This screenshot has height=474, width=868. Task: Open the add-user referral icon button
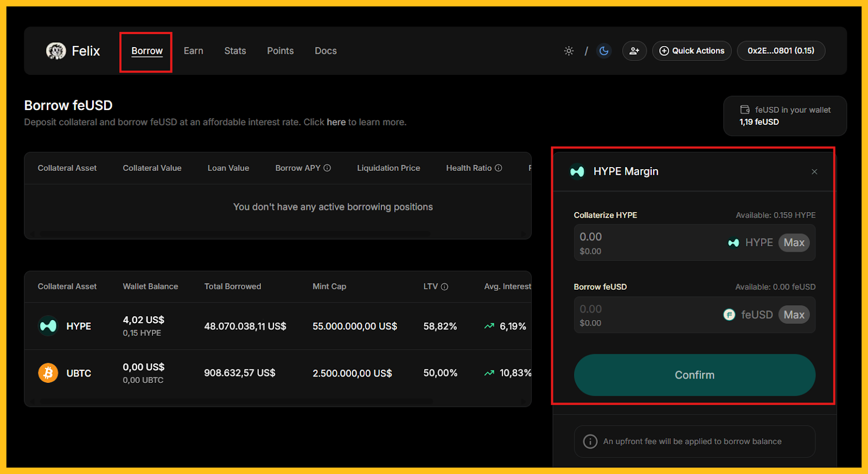(x=634, y=51)
